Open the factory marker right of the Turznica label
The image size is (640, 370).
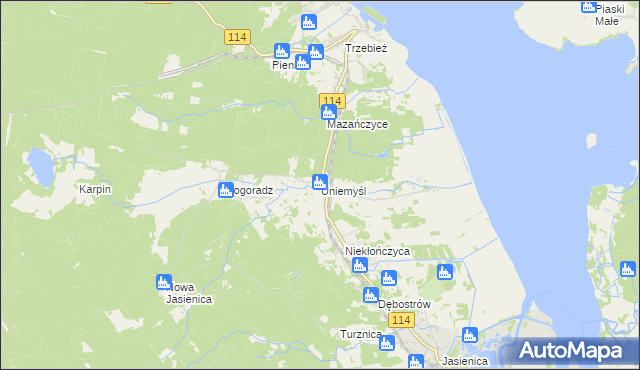tap(387, 343)
